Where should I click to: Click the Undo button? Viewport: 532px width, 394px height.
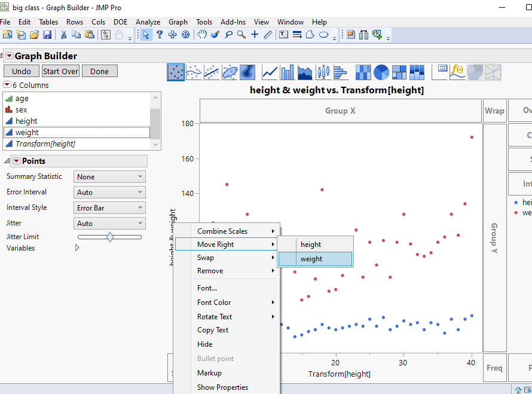pos(21,71)
